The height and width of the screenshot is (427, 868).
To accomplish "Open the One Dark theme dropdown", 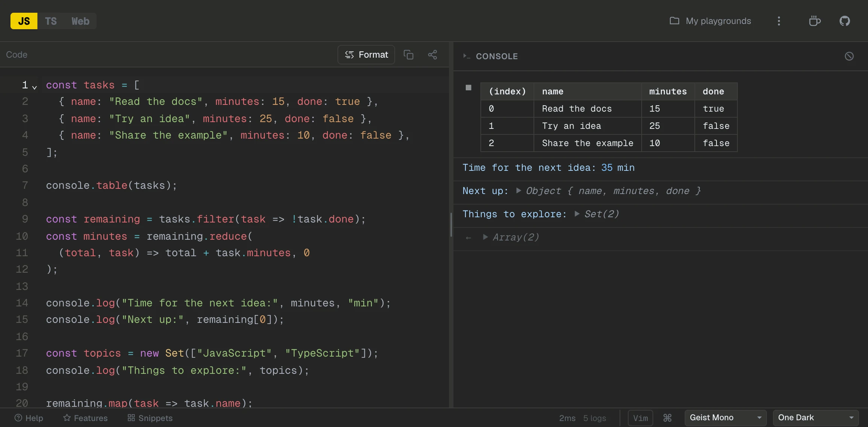I will click(x=816, y=418).
